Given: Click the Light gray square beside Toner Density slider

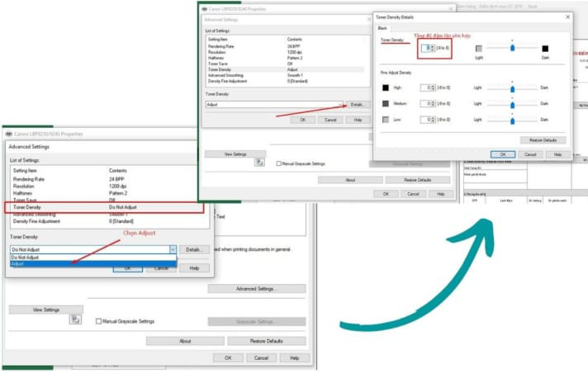Looking at the screenshot, I should [x=478, y=49].
